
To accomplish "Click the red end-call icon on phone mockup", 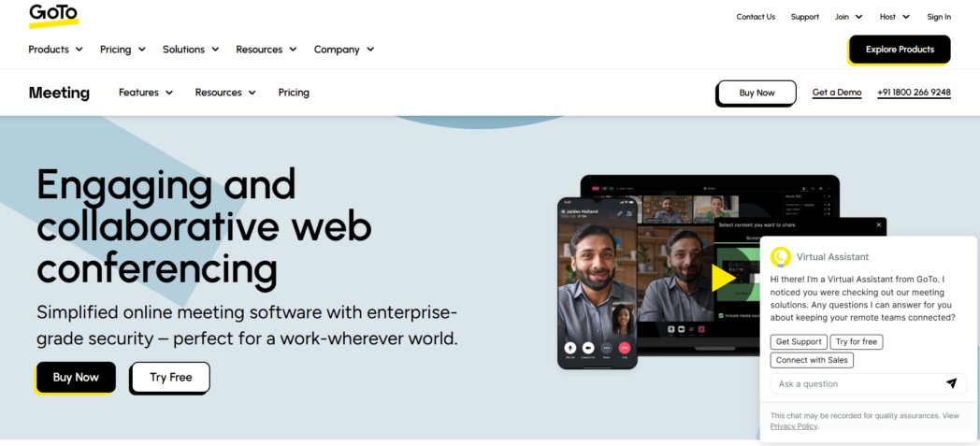I will click(x=624, y=347).
